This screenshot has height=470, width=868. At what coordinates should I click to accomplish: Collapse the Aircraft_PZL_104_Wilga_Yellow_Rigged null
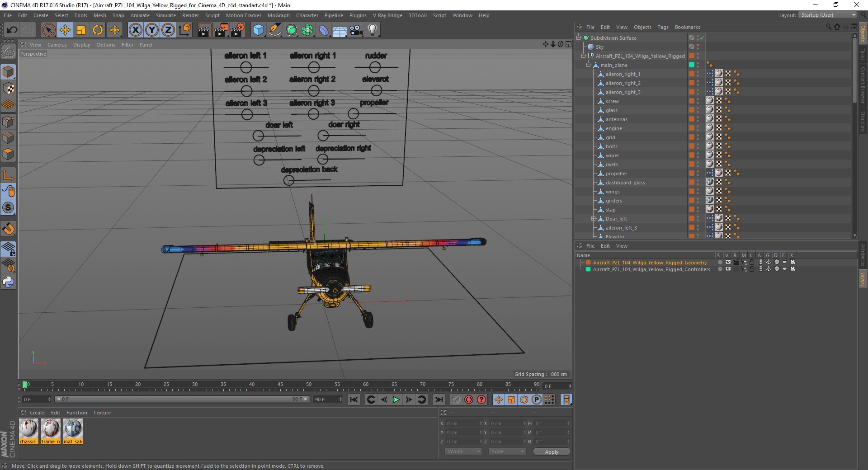coord(583,56)
